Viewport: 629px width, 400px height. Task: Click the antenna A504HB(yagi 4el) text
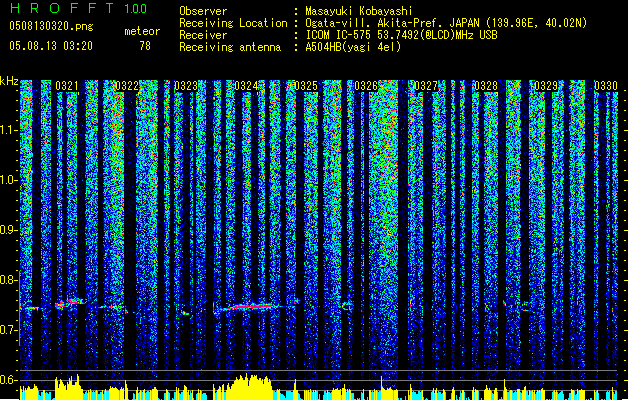click(353, 47)
